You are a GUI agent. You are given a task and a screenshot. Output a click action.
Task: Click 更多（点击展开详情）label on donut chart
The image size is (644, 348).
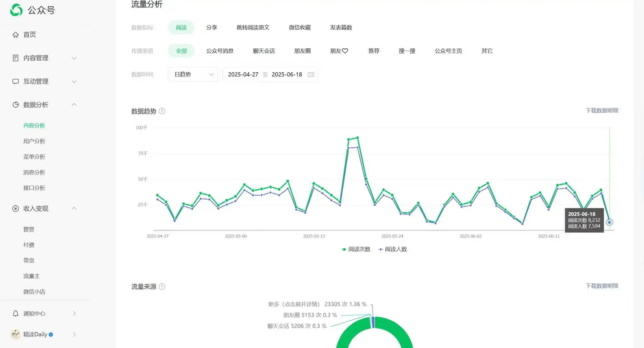coord(294,304)
